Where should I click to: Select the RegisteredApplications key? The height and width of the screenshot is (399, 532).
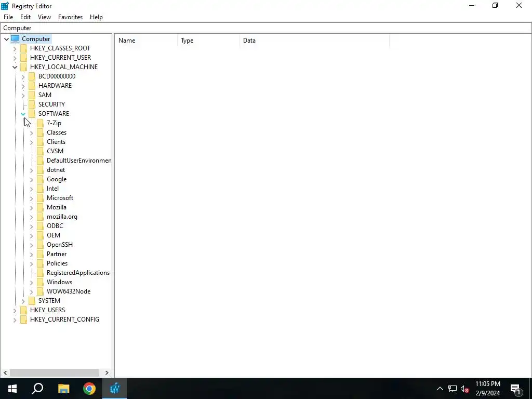[x=78, y=272]
